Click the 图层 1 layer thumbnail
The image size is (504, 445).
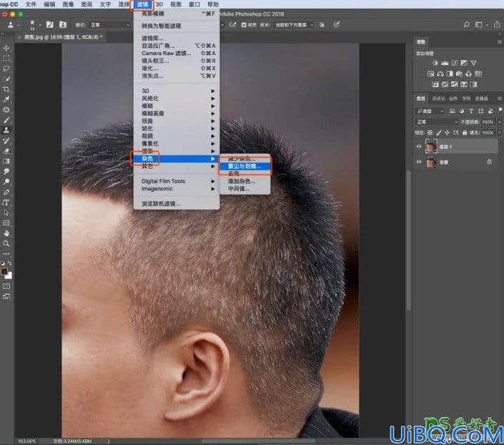[x=431, y=147]
